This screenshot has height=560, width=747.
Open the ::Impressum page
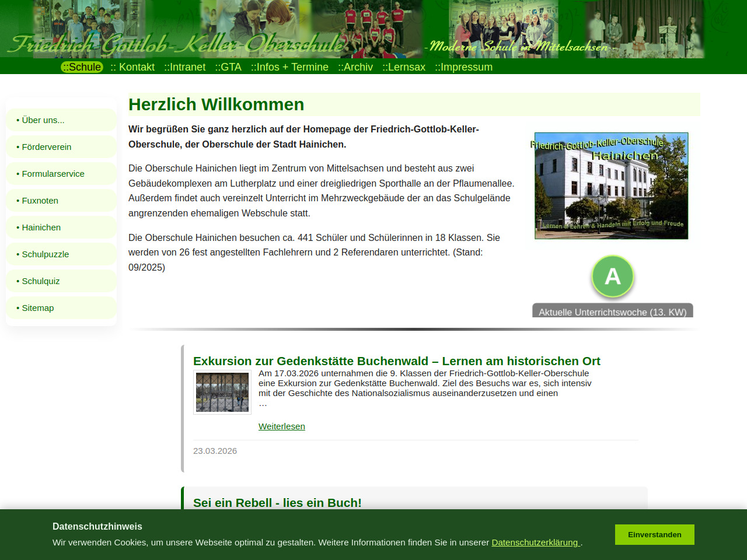click(x=463, y=67)
